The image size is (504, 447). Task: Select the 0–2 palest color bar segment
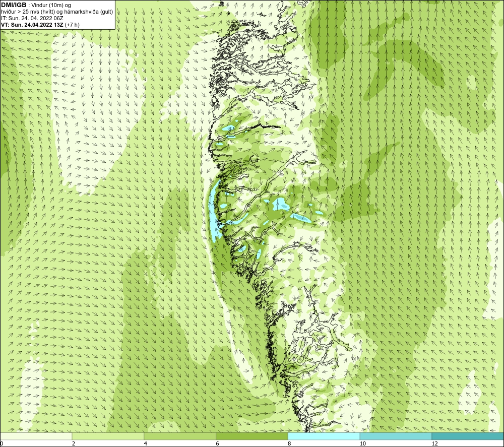pos(36,436)
